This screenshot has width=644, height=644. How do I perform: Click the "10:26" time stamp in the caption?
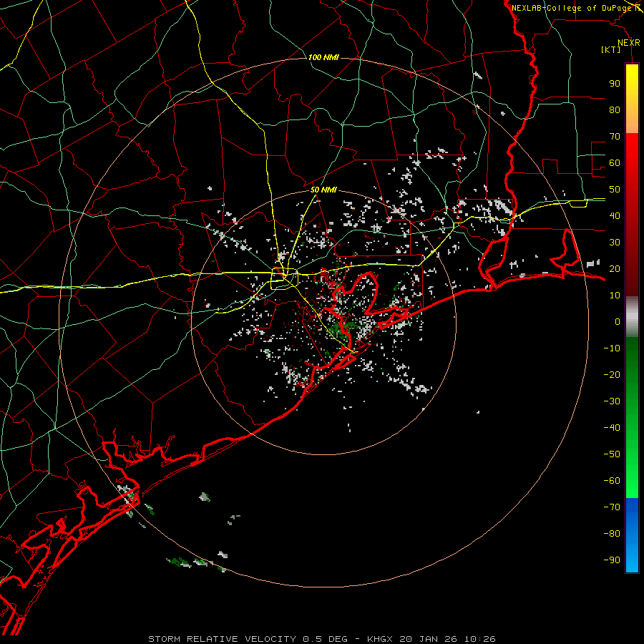(481, 639)
